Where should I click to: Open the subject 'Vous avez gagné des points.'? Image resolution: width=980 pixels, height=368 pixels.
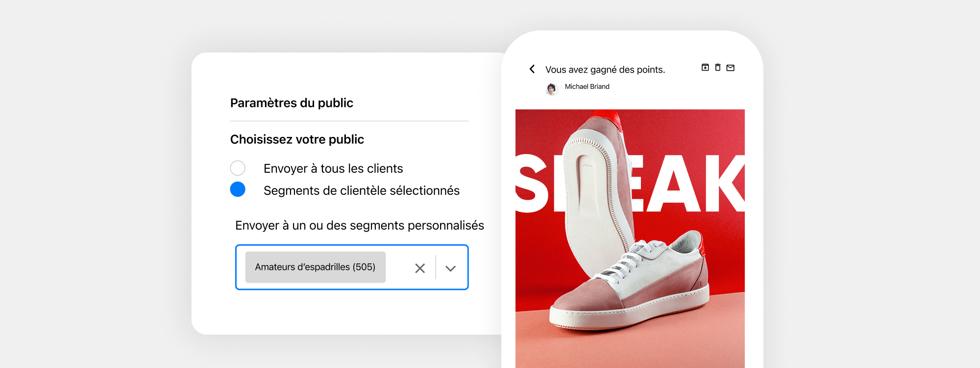click(x=605, y=70)
